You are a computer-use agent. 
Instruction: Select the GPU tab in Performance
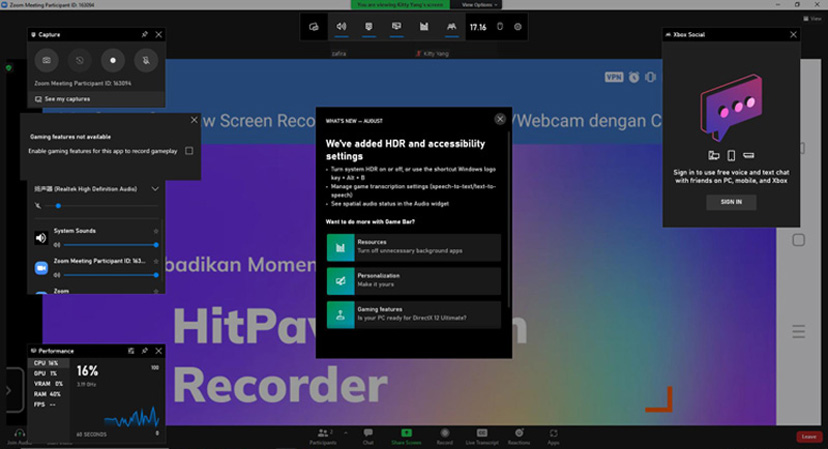click(48, 373)
